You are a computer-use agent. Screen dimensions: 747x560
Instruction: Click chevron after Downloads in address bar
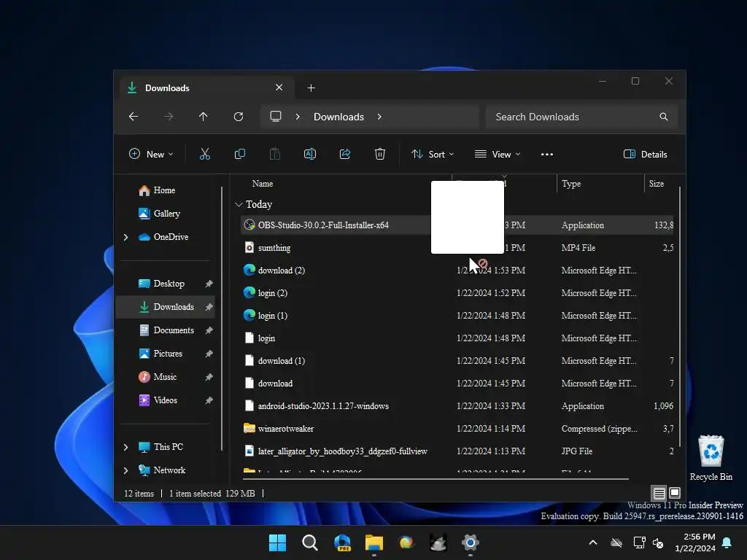pyautogui.click(x=379, y=117)
